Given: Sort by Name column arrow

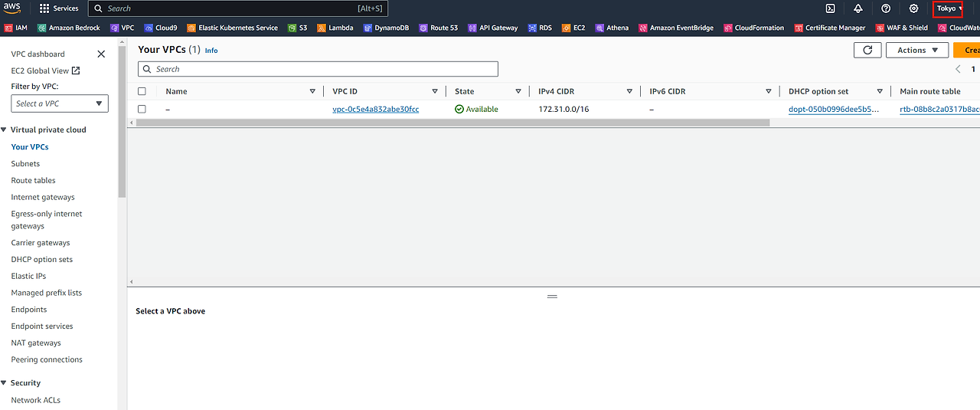Looking at the screenshot, I should (x=312, y=91).
